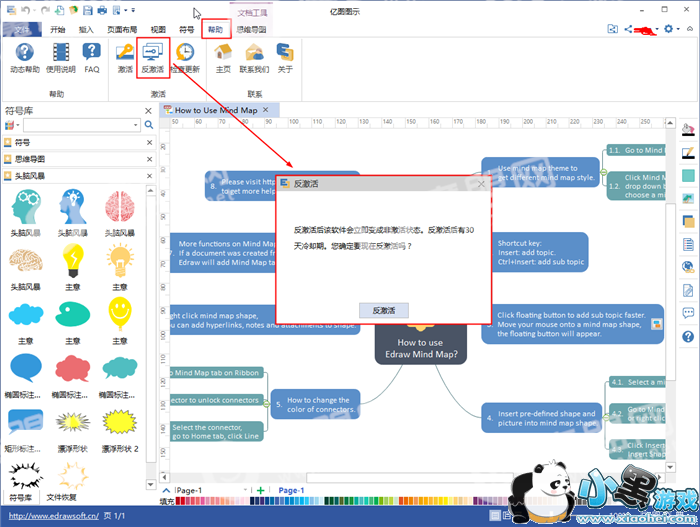This screenshot has height=527, width=700.
Task: Open the 主页 homepage icon
Action: coord(223,57)
